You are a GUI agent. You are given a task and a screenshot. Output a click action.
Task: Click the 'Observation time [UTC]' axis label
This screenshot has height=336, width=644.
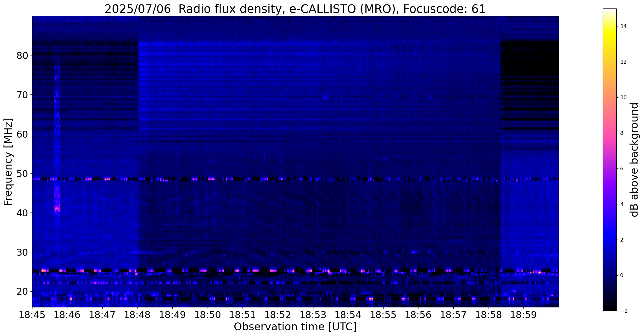pyautogui.click(x=295, y=327)
